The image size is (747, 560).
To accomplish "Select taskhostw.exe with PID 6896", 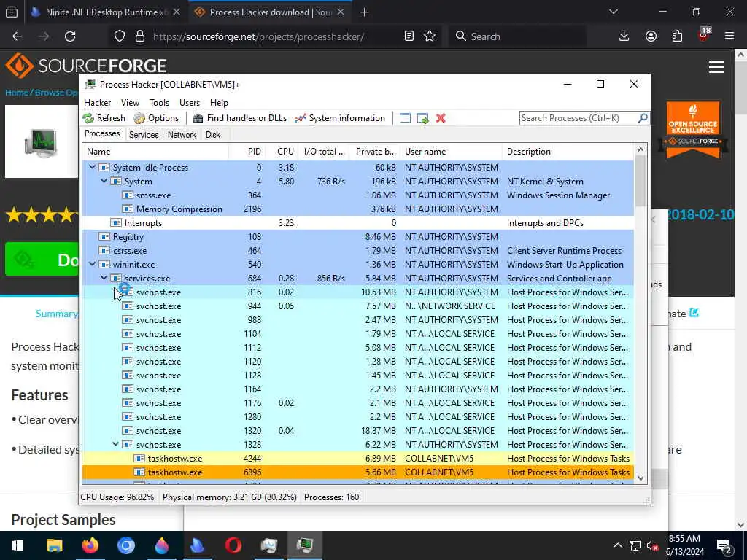I will [x=357, y=472].
